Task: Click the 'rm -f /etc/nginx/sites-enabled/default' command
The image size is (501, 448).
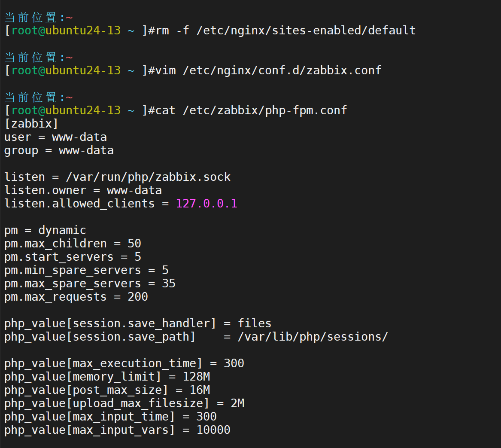Action: coord(285,30)
